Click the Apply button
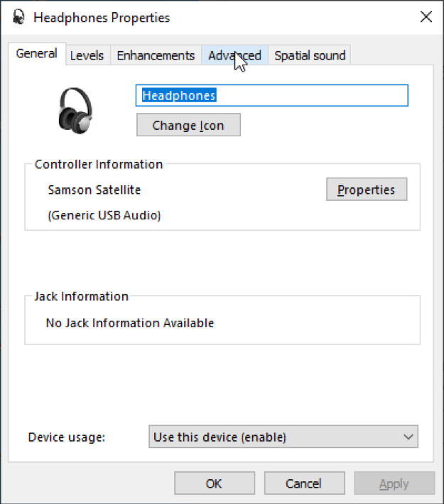The width and height of the screenshot is (444, 504). pyautogui.click(x=394, y=483)
